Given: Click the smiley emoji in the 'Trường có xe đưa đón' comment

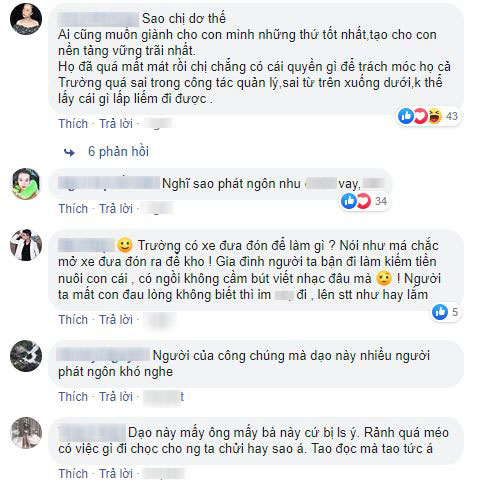Looking at the screenshot, I should point(125,245).
